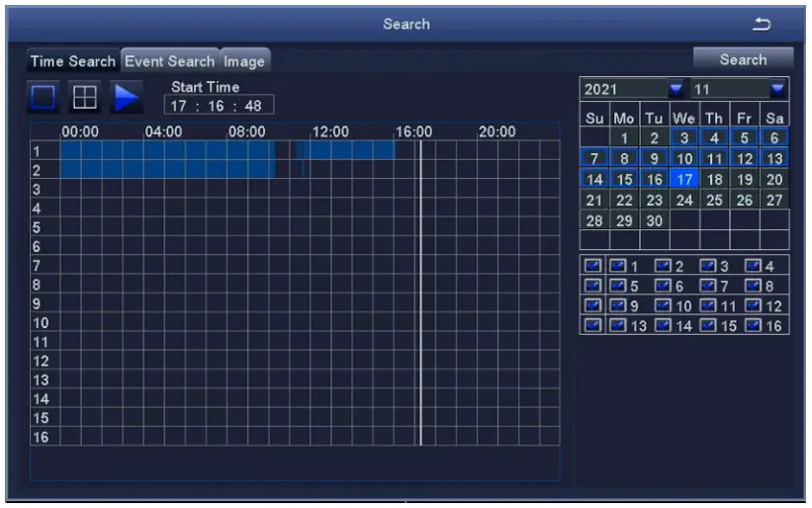Toggle select-all checkbox for channels 9-12 row

click(593, 305)
